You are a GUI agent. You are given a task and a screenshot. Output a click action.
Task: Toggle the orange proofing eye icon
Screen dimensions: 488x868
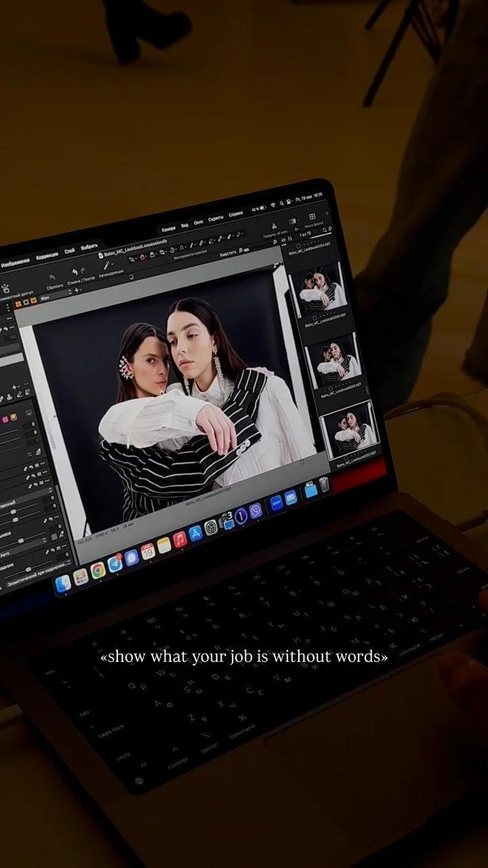pos(33,301)
